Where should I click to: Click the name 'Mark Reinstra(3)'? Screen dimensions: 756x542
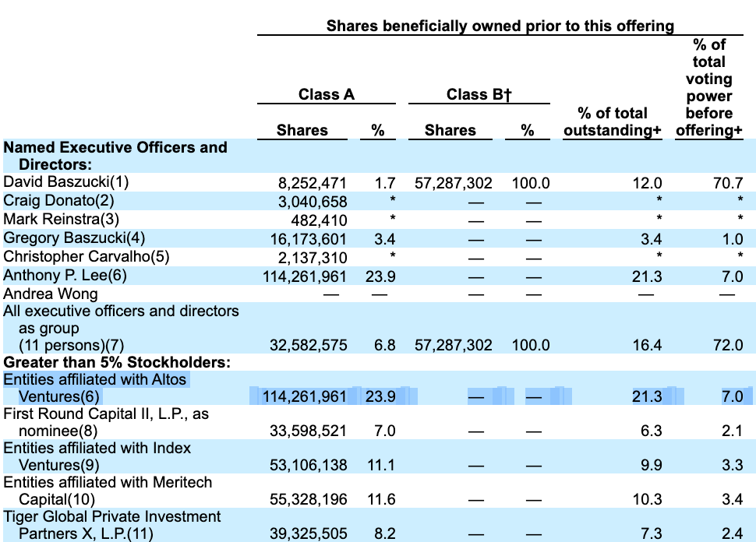62,219
